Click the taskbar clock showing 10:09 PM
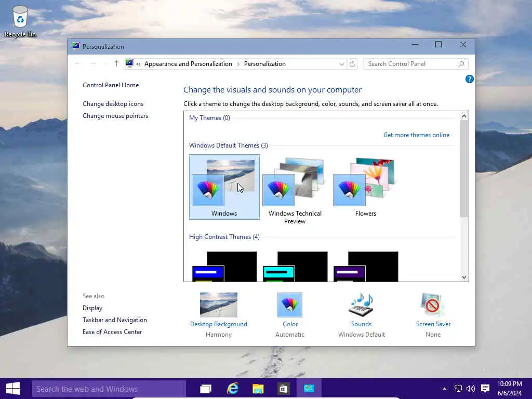The width and height of the screenshot is (532, 399). [x=510, y=389]
